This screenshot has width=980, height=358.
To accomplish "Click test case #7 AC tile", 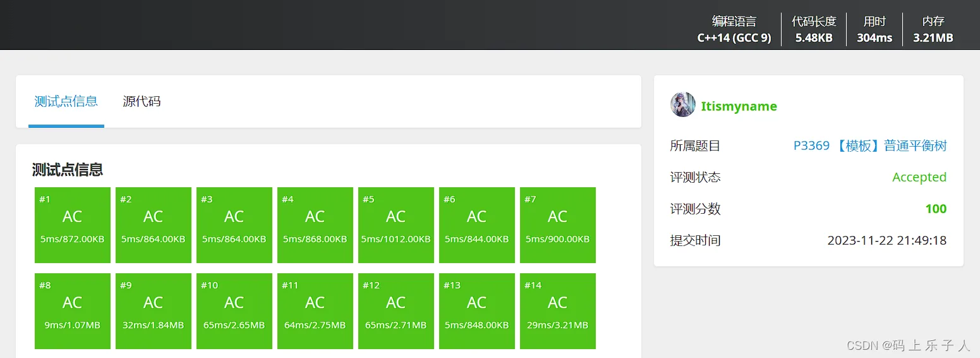I will click(558, 225).
